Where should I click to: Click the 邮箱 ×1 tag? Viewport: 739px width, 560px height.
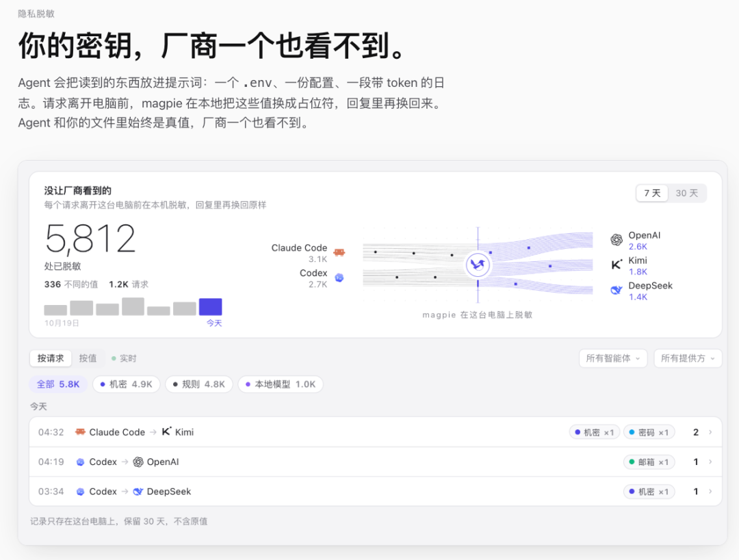649,462
